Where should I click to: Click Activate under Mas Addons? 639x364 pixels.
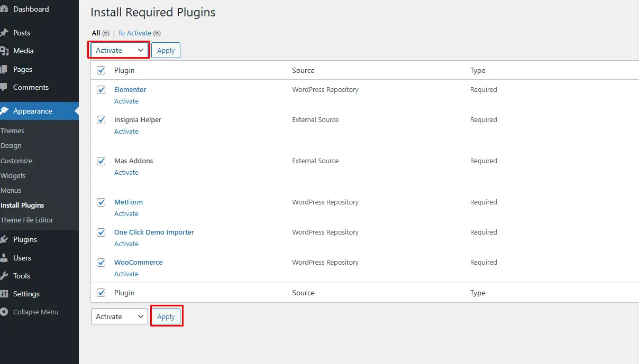tap(126, 172)
